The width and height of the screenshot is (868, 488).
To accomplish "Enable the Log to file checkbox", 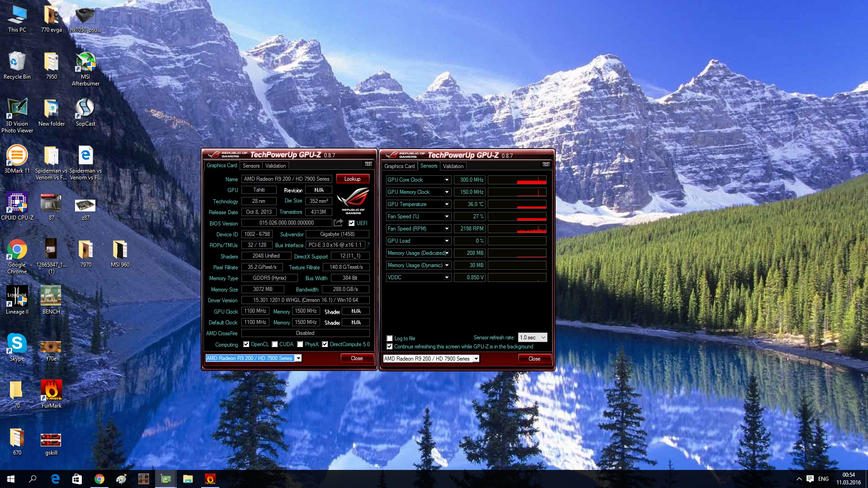I will (390, 338).
